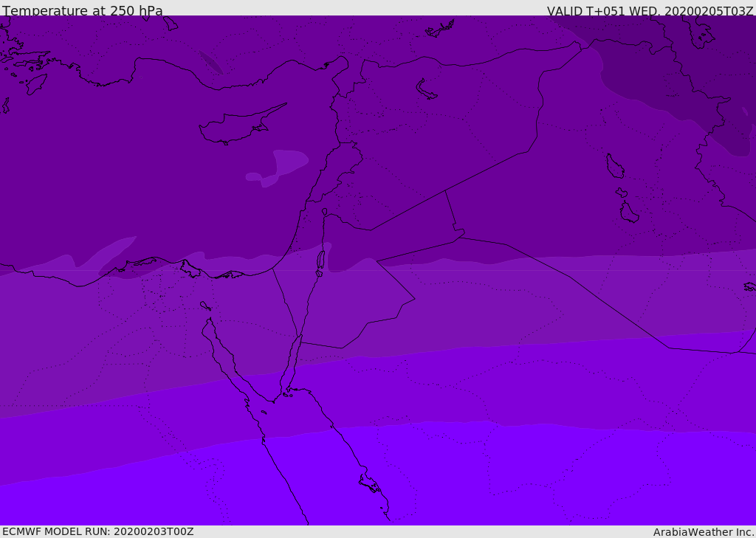Click the Sea of Galilee outline
The image size is (756, 538).
pyautogui.click(x=324, y=212)
